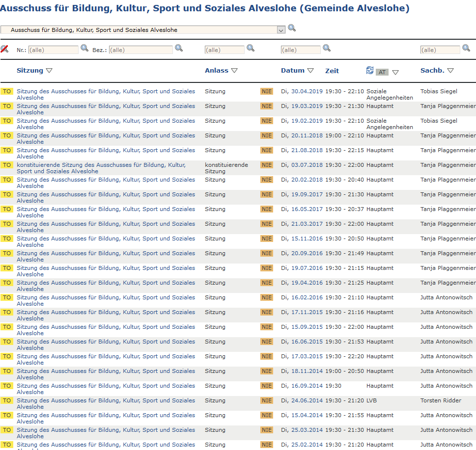The image size is (476, 450).
Task: Focus the Anlass filter input field
Action: pos(224,50)
